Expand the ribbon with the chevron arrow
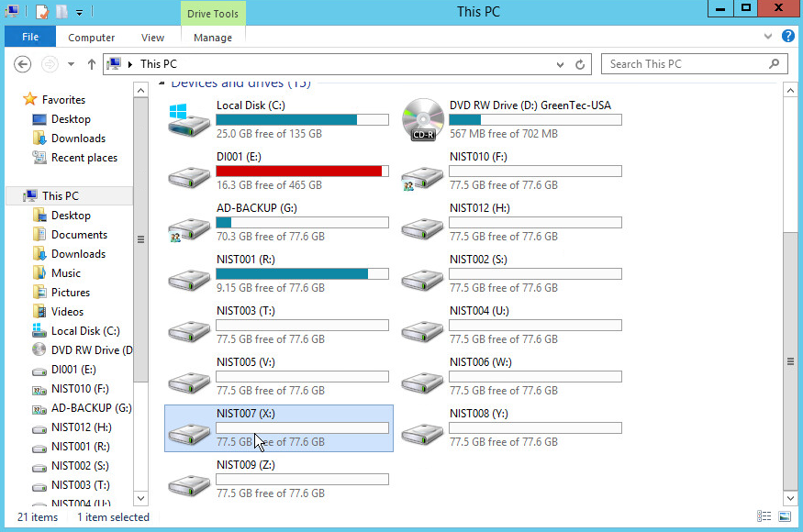Image resolution: width=803 pixels, height=532 pixels. [x=768, y=37]
